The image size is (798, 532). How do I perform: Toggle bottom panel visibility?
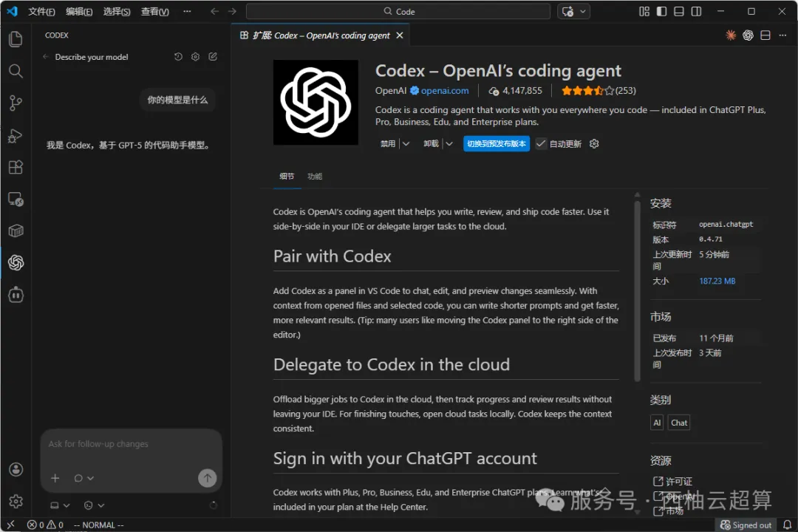tap(679, 11)
